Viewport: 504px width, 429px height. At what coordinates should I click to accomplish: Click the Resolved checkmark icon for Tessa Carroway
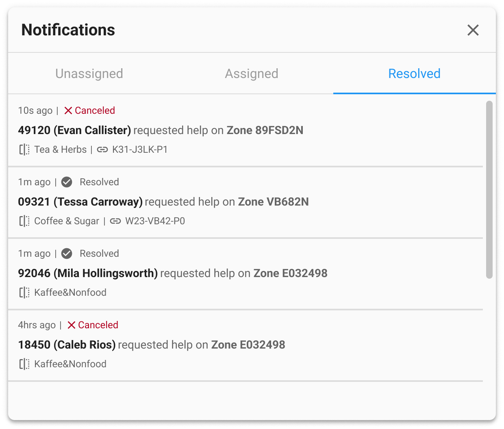pos(67,182)
